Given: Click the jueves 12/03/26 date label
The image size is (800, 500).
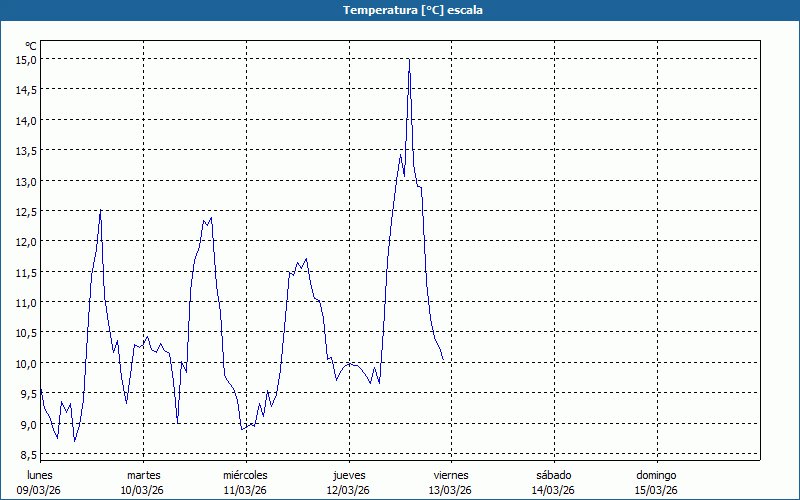Looking at the screenshot, I should coord(348,483).
